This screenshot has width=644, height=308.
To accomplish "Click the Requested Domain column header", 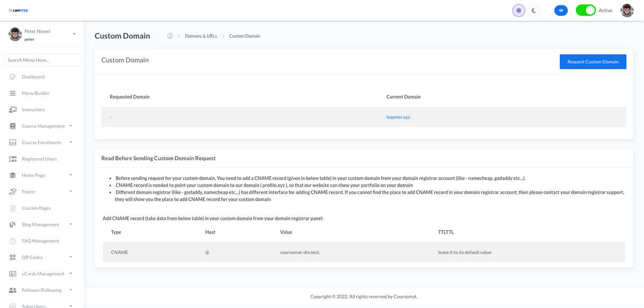I will [129, 97].
